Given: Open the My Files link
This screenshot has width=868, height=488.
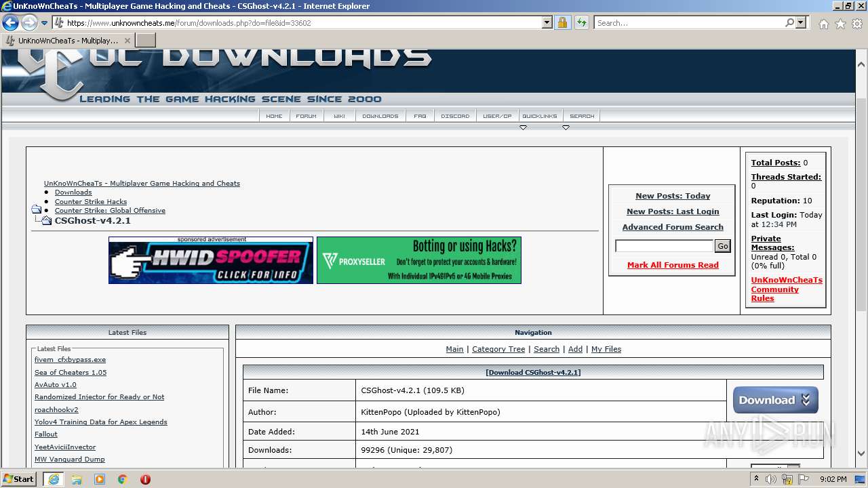Looking at the screenshot, I should (606, 349).
